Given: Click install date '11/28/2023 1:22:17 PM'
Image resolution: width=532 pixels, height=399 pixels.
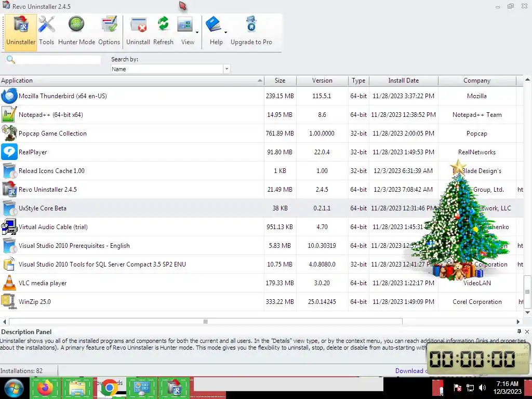Looking at the screenshot, I should coord(403,283).
